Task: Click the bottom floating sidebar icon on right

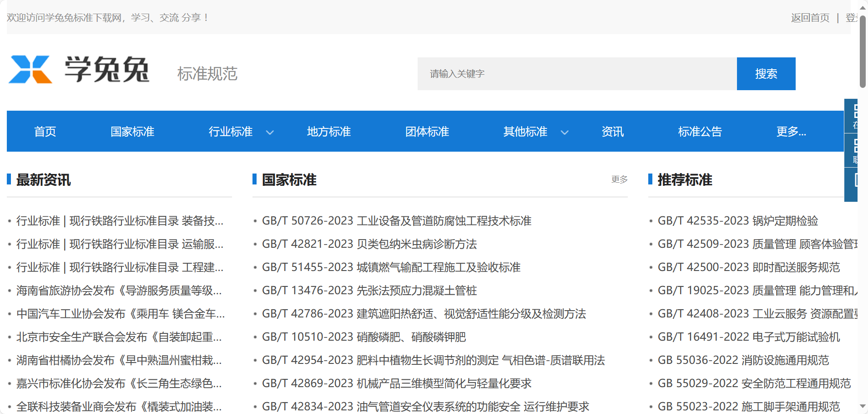Action: pos(852,184)
